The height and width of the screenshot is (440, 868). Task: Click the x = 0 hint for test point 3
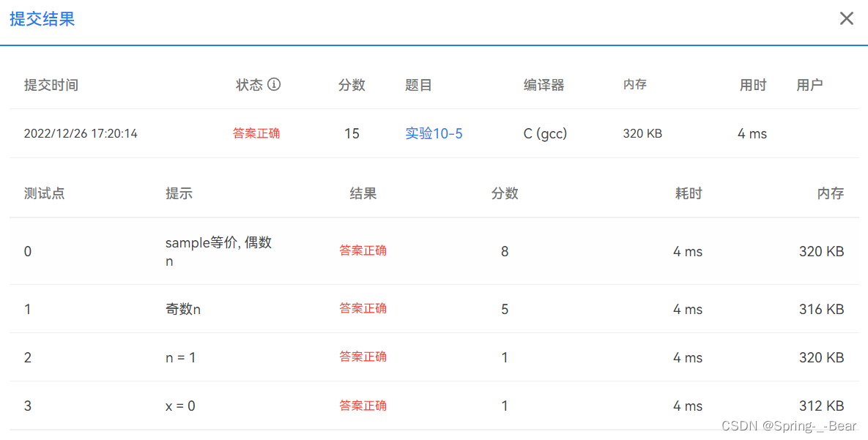click(179, 406)
